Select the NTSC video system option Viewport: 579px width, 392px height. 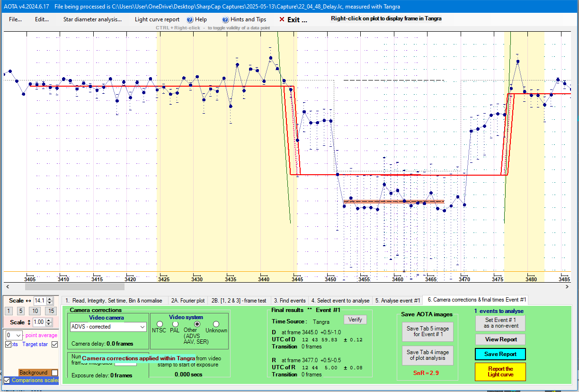pos(160,324)
